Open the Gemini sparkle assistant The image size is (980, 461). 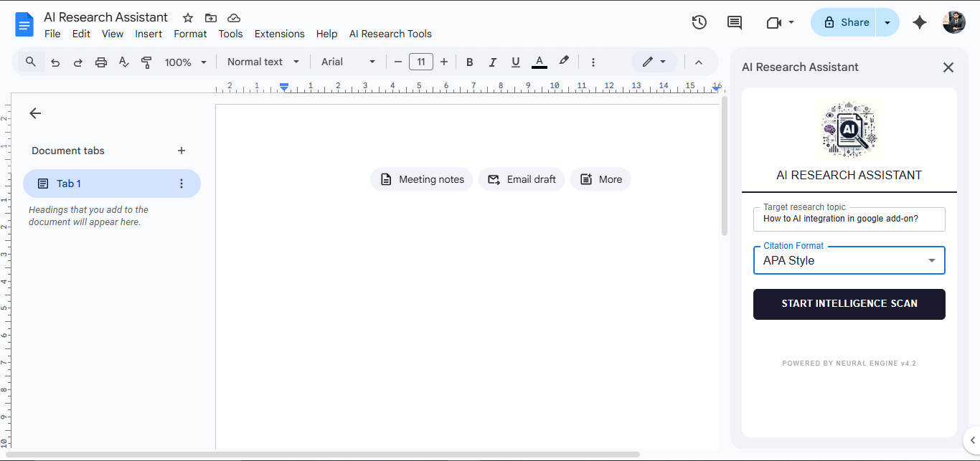[919, 22]
